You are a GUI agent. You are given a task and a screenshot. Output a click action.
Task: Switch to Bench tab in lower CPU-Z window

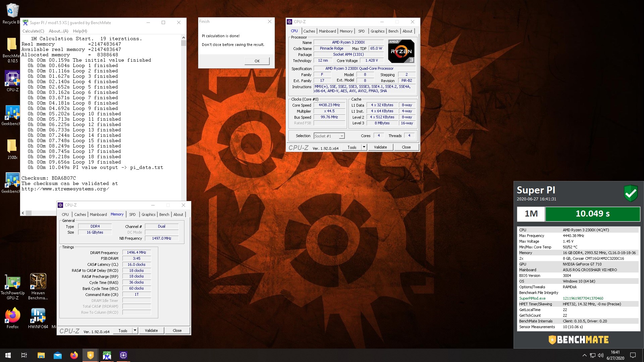click(164, 215)
